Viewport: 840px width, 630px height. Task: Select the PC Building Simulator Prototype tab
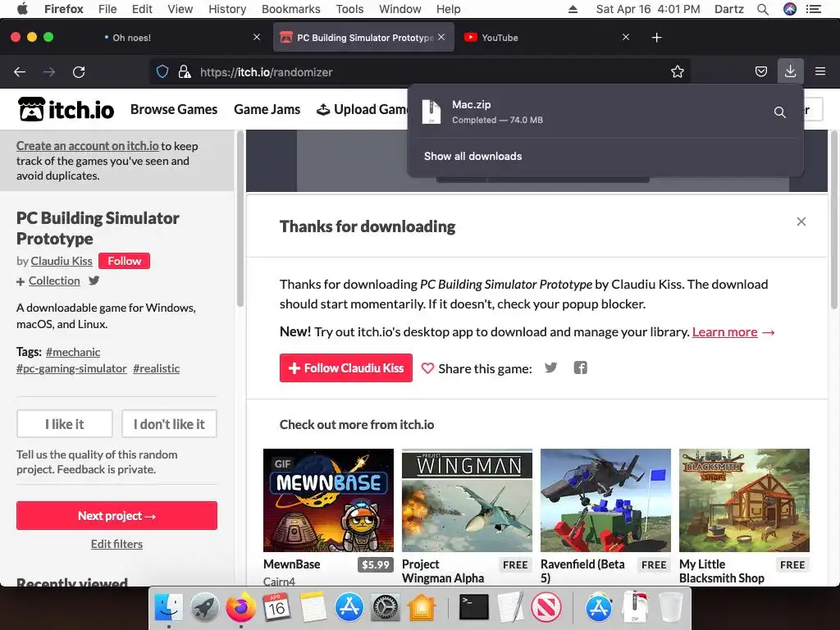click(363, 38)
